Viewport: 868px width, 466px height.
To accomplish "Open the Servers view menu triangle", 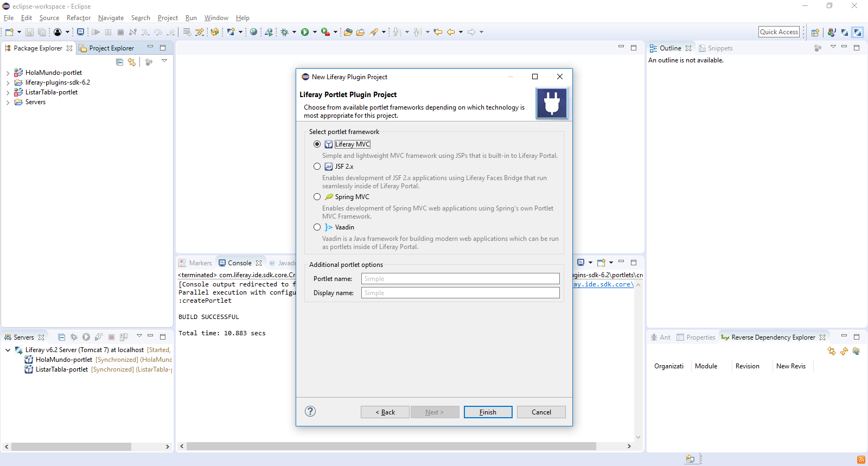I will click(x=139, y=336).
